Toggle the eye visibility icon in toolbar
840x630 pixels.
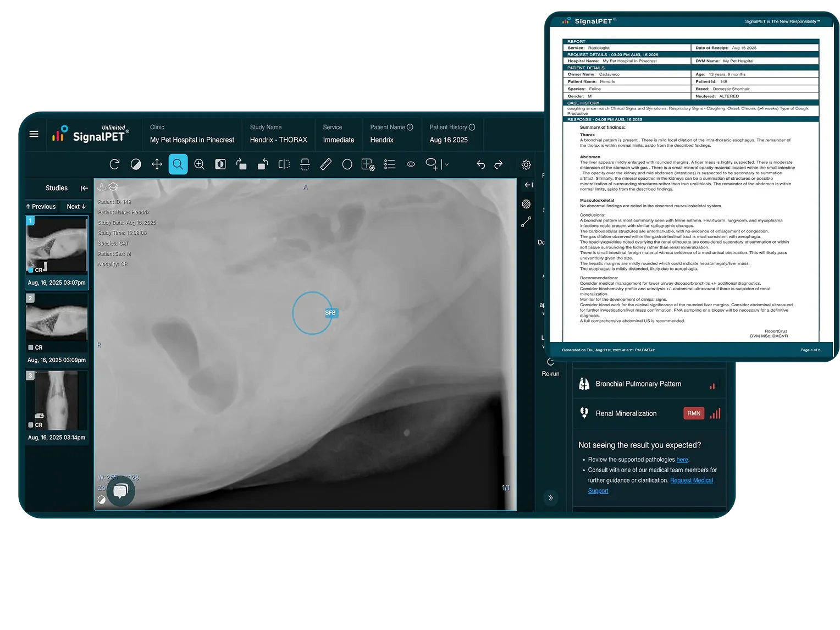click(x=411, y=164)
